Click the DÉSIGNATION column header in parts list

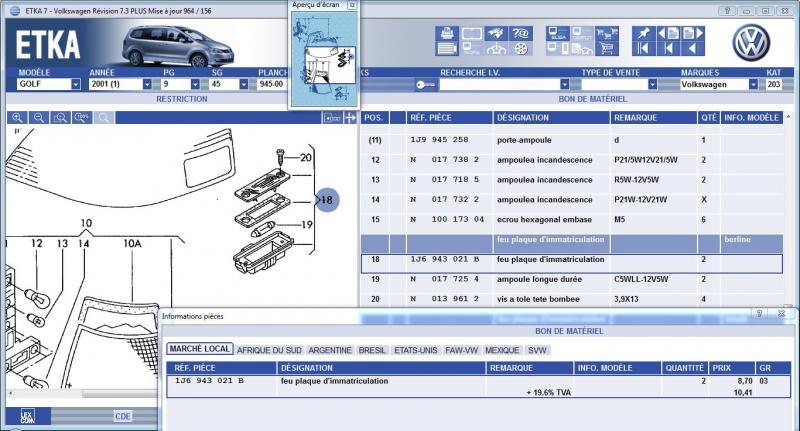pyautogui.click(x=551, y=118)
